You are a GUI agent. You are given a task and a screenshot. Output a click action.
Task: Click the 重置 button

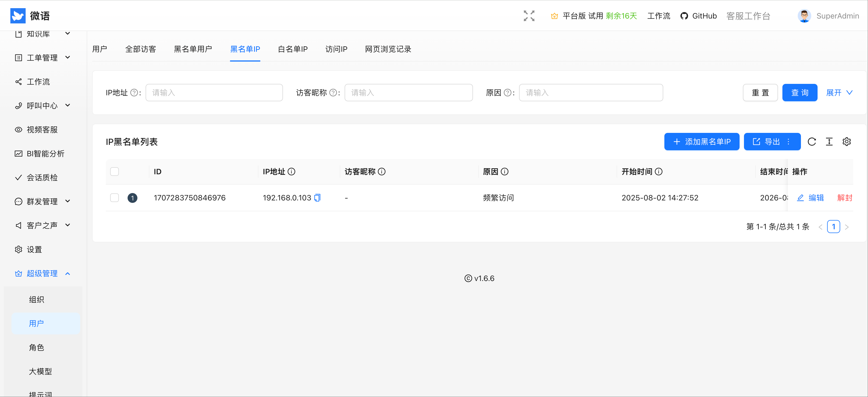pyautogui.click(x=760, y=93)
